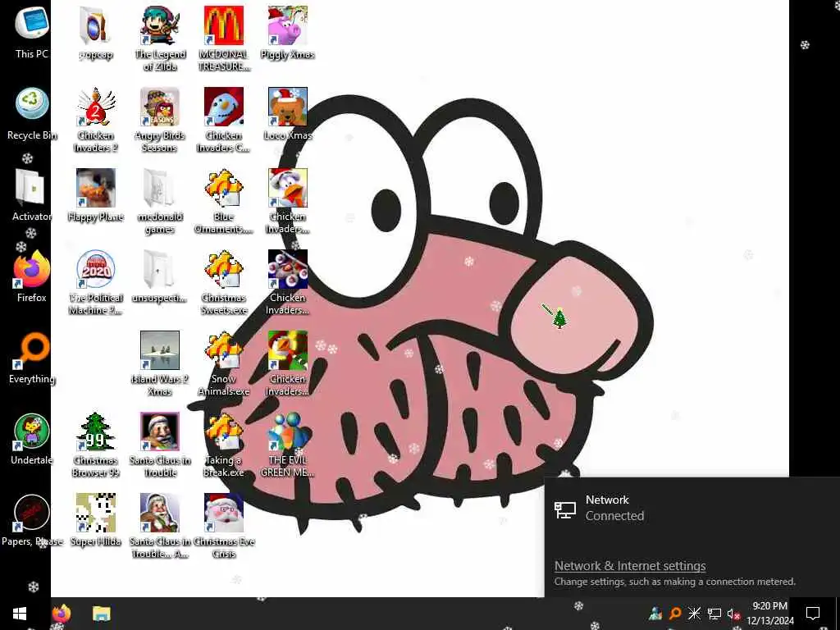
Task: Select the MCDONAL TREASURE shortcut
Action: [x=223, y=25]
